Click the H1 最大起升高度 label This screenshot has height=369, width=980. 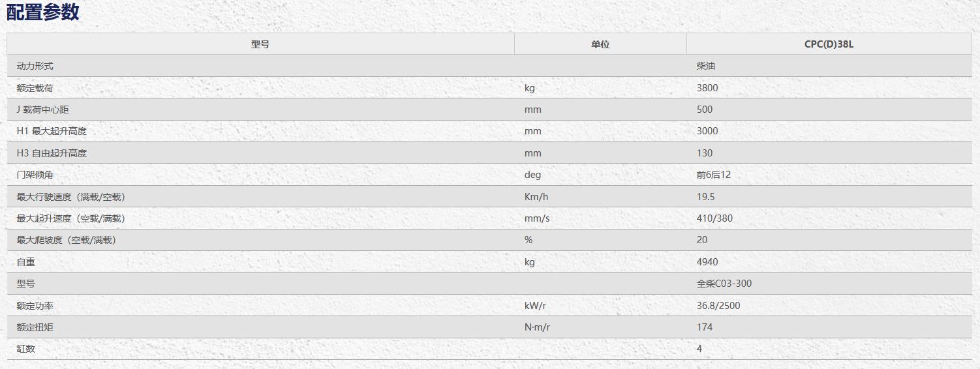coord(52,131)
